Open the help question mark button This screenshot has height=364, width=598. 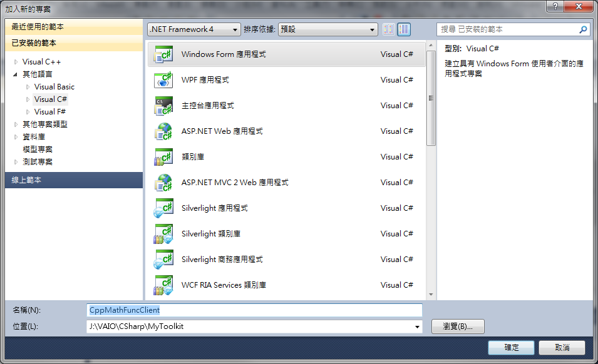(x=555, y=6)
